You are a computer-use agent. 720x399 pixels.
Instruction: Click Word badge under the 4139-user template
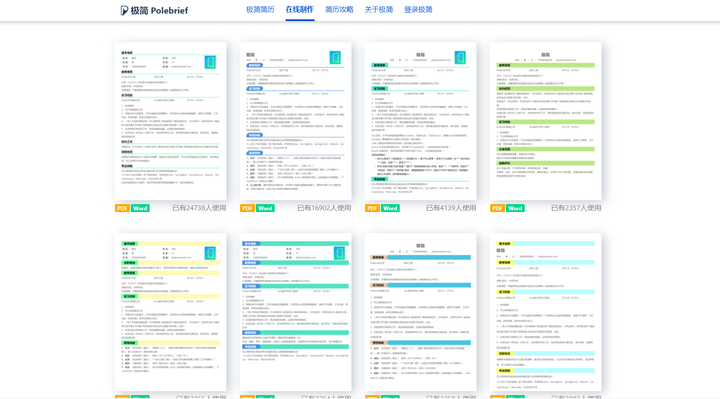390,208
